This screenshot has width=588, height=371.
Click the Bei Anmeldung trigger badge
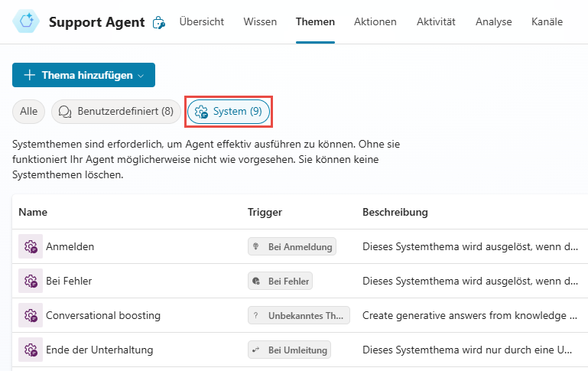[x=292, y=246]
